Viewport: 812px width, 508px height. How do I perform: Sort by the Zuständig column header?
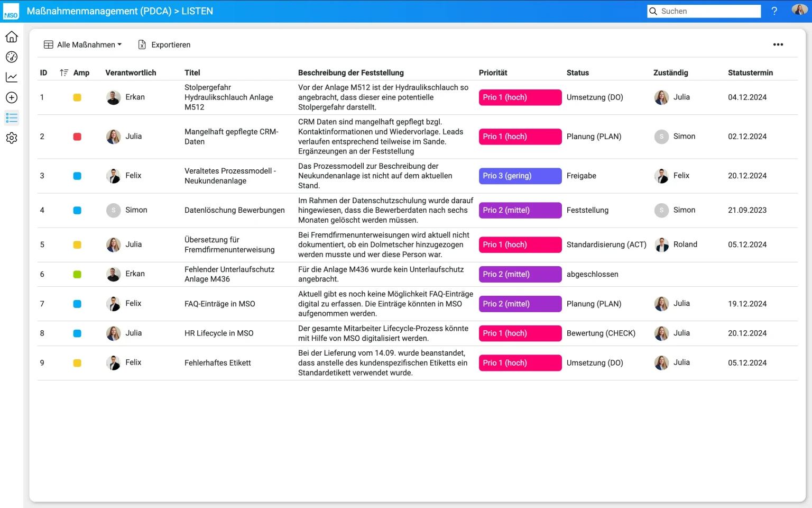coord(670,72)
